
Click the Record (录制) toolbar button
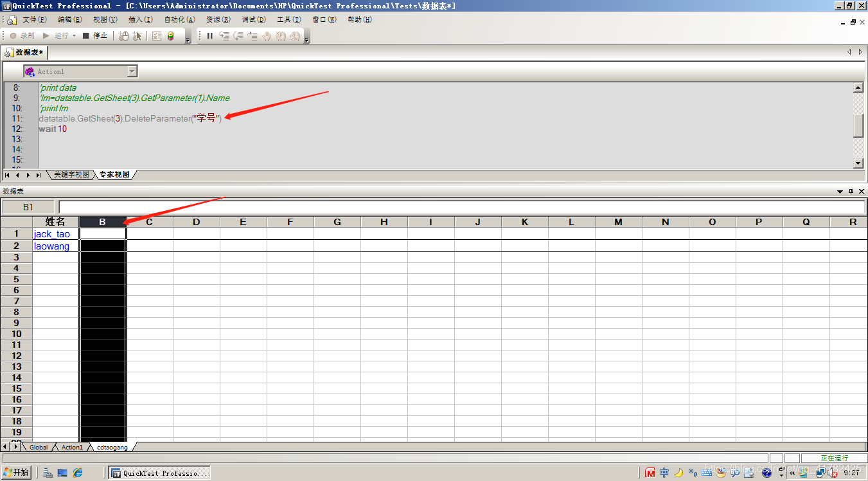point(22,36)
